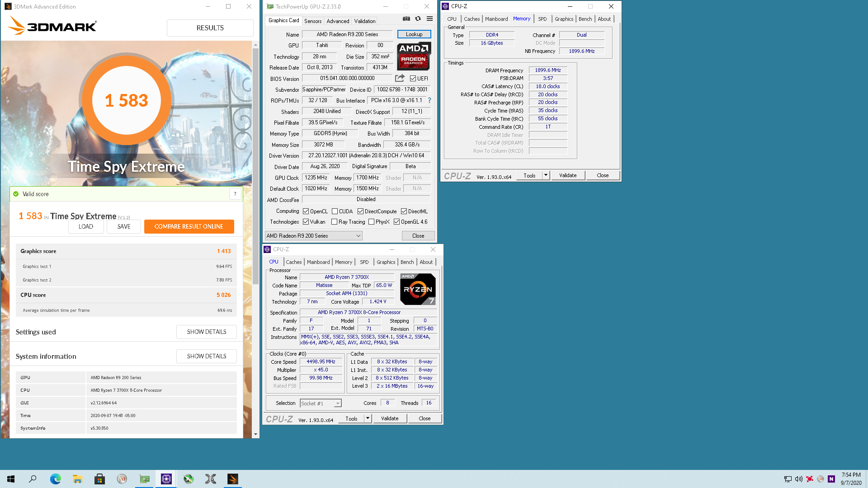868x488 pixels.
Task: Take GPU-Z screenshot with camera icon
Action: point(406,19)
